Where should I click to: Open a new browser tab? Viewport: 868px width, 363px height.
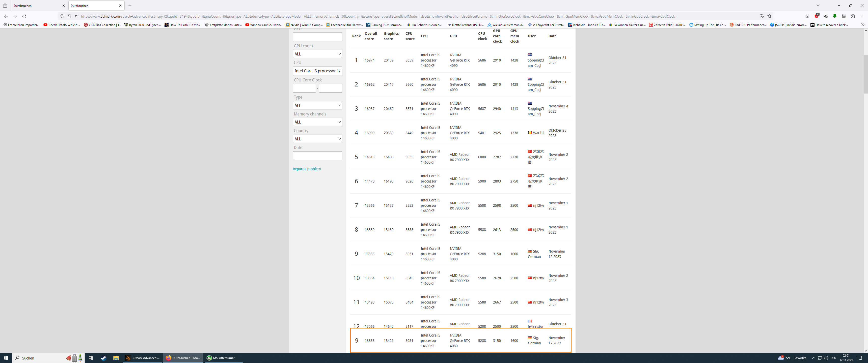130,6
